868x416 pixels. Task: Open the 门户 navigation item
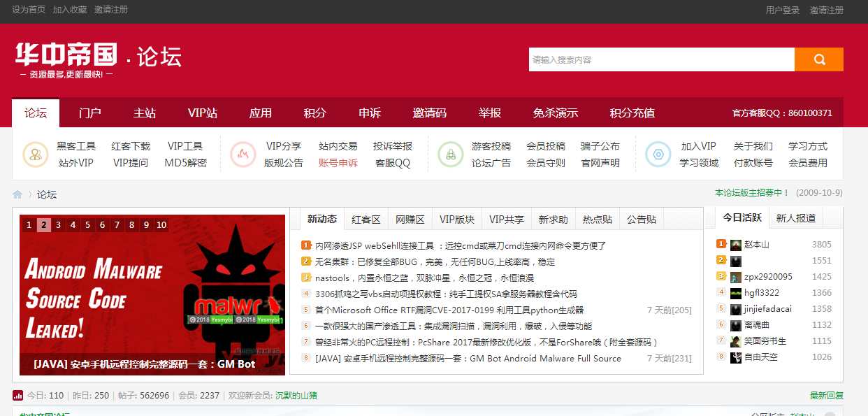tap(90, 113)
